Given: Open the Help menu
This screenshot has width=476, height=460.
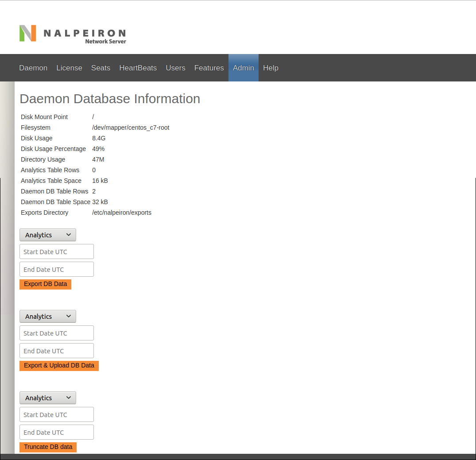Looking at the screenshot, I should click(x=271, y=68).
